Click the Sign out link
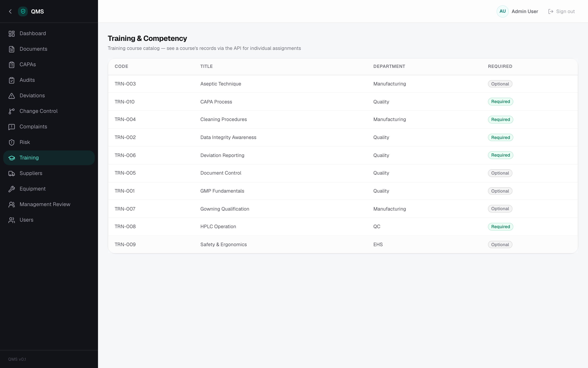This screenshot has width=588, height=368. (x=561, y=11)
